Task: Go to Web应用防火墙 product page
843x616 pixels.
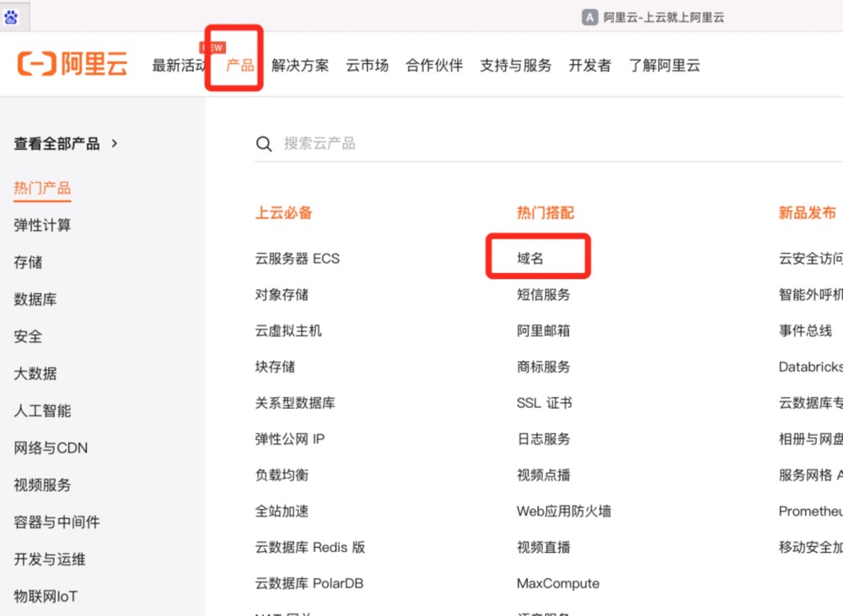Action: click(564, 511)
